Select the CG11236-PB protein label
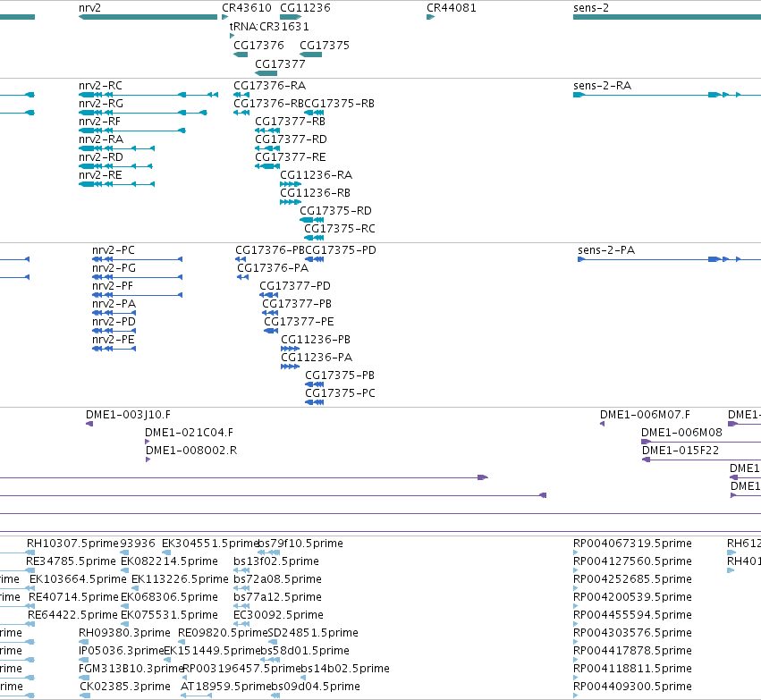The height and width of the screenshot is (700, 761). click(x=316, y=340)
